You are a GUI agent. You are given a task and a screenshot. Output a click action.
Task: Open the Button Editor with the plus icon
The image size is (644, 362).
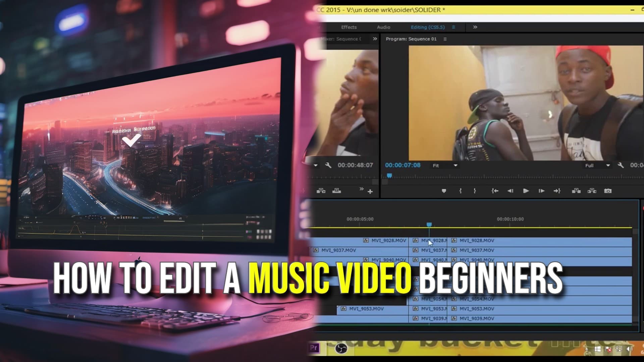[x=370, y=191]
